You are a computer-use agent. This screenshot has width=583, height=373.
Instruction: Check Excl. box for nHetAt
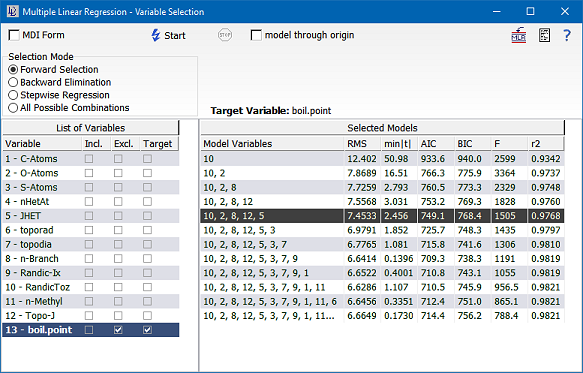pos(118,202)
